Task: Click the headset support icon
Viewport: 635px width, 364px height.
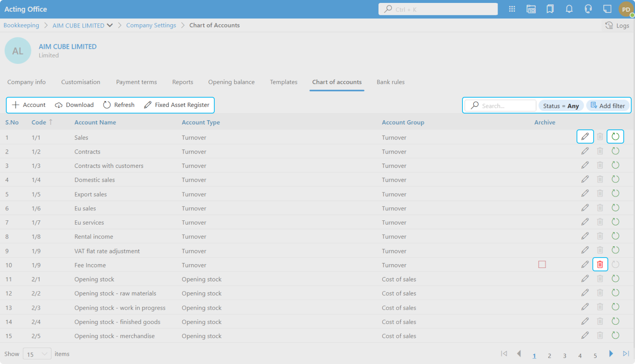Action: tap(588, 9)
